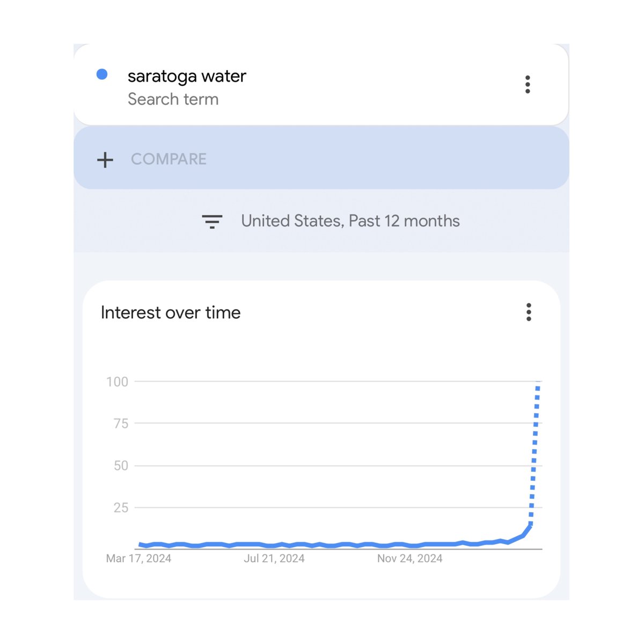The image size is (644, 644).
Task: Click the Nov 24, 2024 date label
Action: point(409,559)
